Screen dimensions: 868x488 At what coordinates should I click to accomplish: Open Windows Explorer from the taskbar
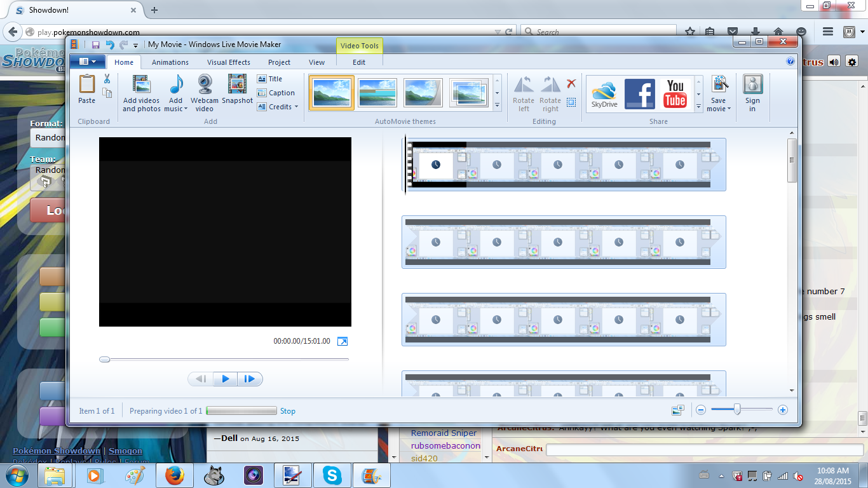pyautogui.click(x=55, y=475)
